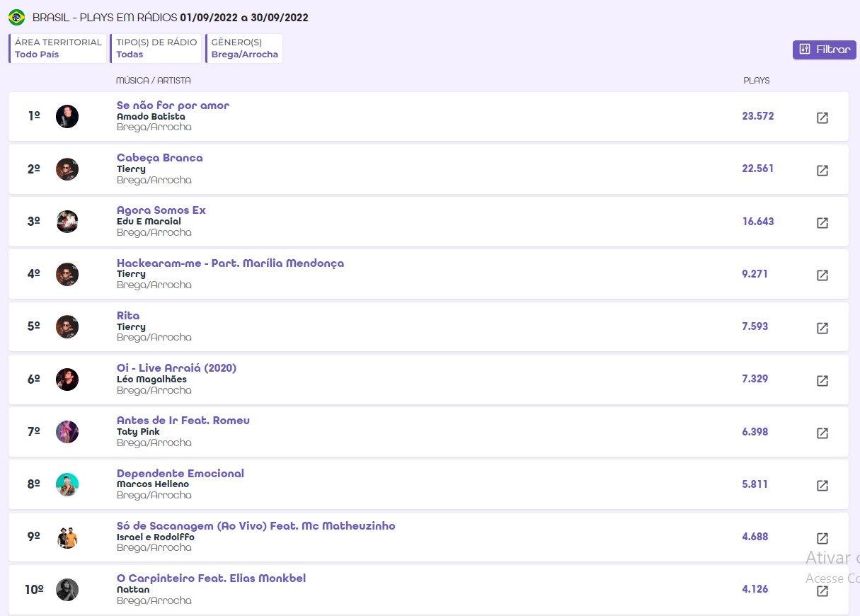
Task: Click the 10º ranking position
Action: 34,589
